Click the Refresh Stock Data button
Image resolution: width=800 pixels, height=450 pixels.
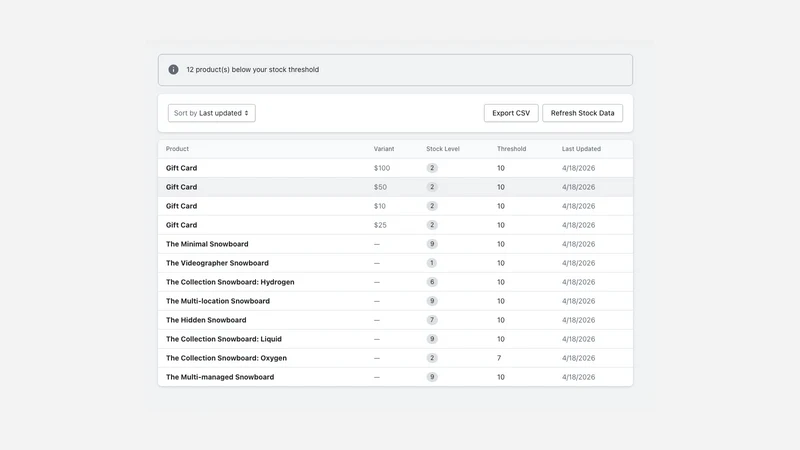click(x=582, y=113)
